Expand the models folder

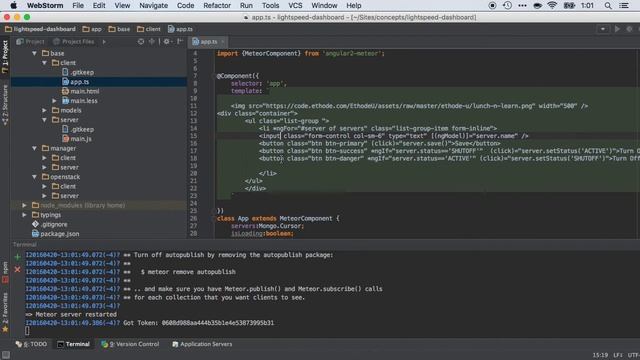point(44,110)
